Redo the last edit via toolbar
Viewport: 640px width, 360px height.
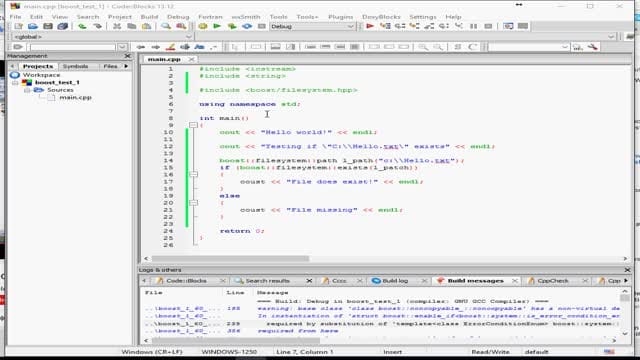[97, 26]
